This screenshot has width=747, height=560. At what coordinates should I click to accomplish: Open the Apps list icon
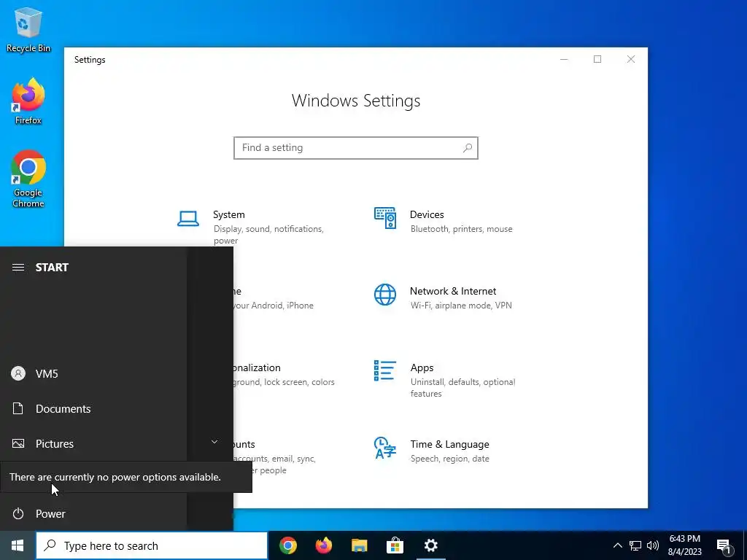pyautogui.click(x=385, y=371)
